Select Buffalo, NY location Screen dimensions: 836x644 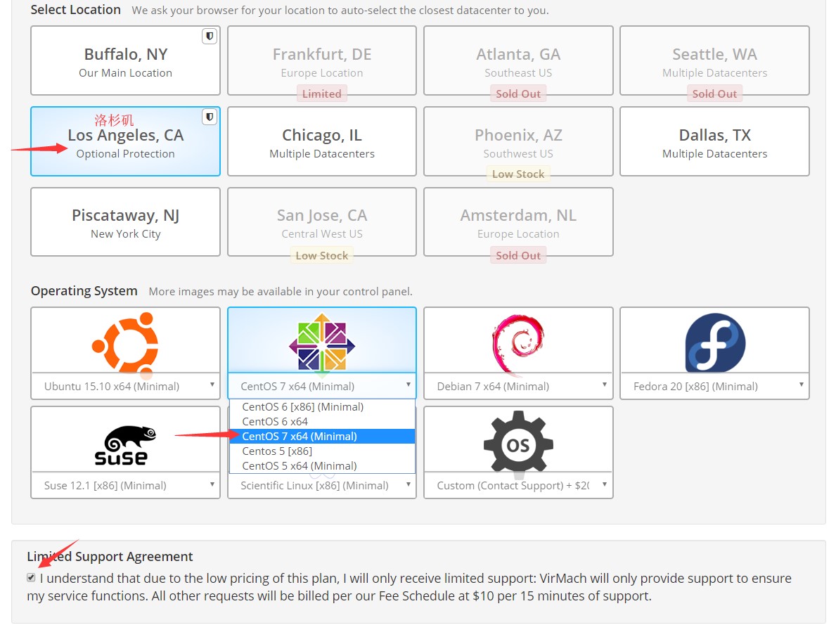(125, 60)
